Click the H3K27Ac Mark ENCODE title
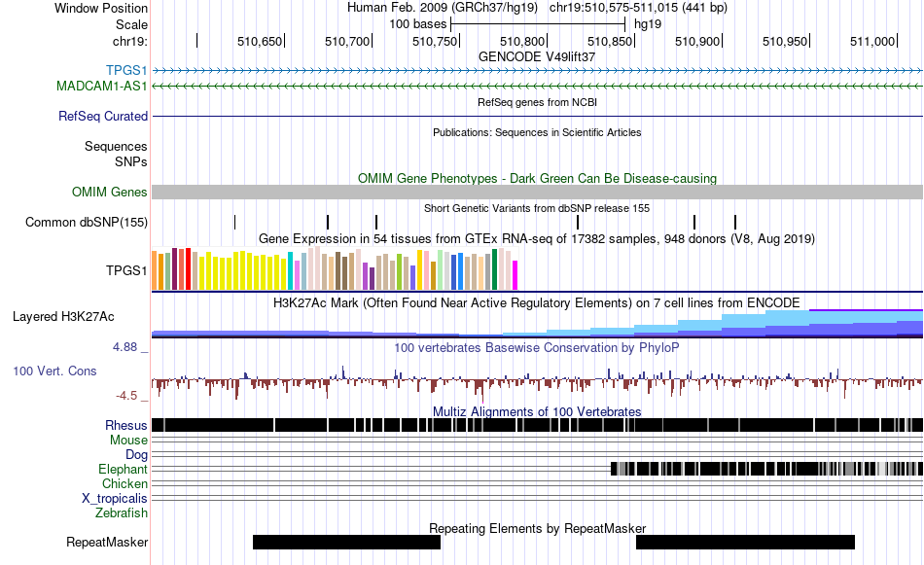Screen dimensions: 924x565 [x=537, y=302]
